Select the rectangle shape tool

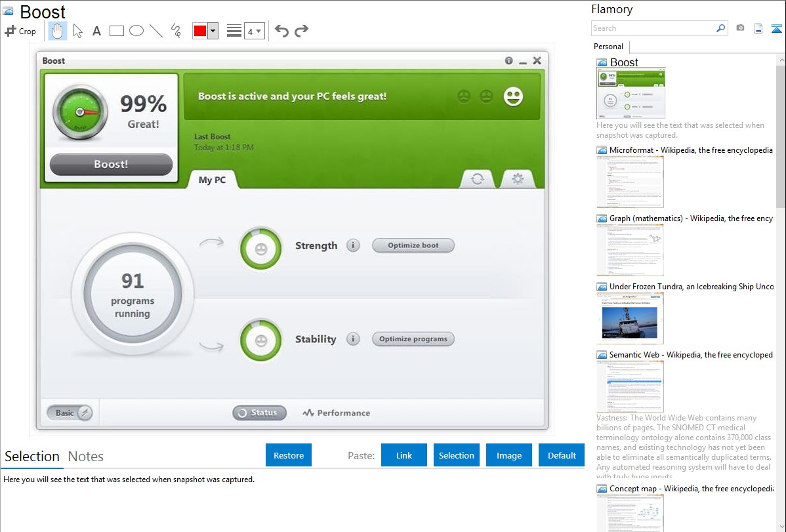(x=116, y=31)
